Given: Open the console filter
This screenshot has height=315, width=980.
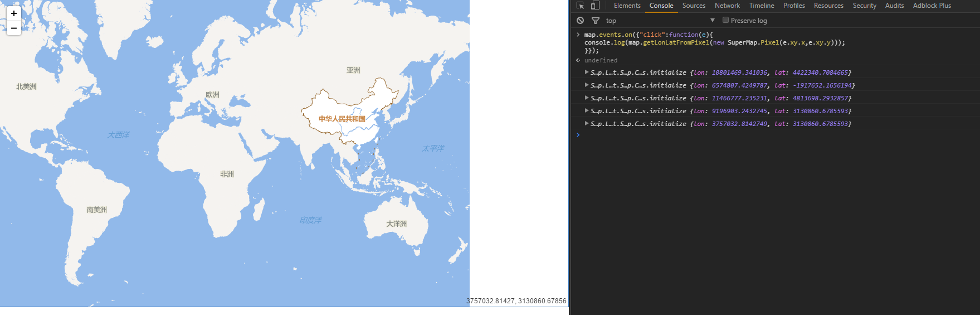Looking at the screenshot, I should 596,21.
